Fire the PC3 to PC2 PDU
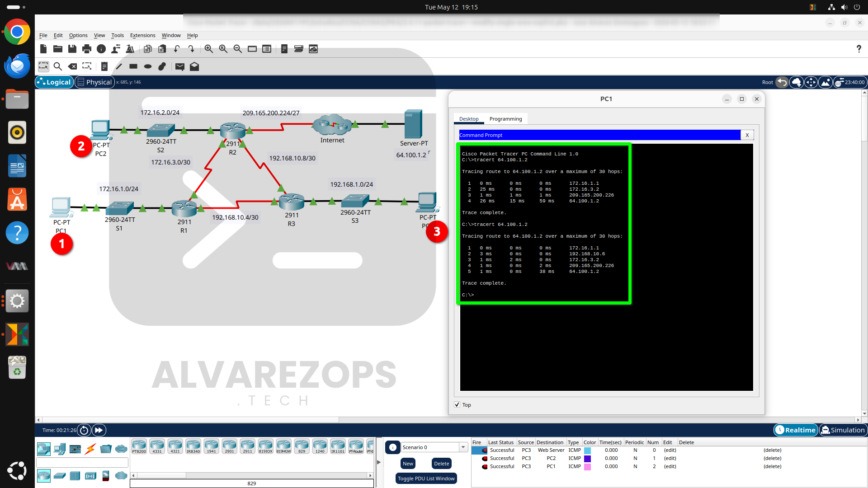The width and height of the screenshot is (868, 488). coord(485,459)
